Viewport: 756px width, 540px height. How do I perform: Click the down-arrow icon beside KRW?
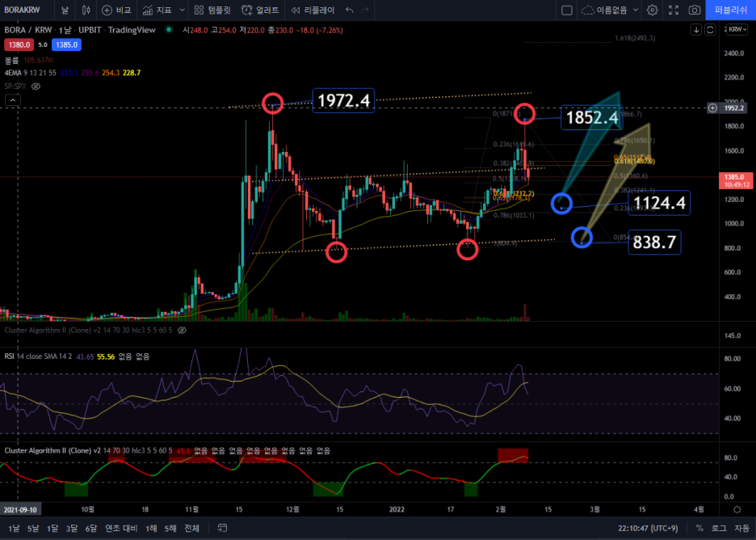[x=695, y=30]
